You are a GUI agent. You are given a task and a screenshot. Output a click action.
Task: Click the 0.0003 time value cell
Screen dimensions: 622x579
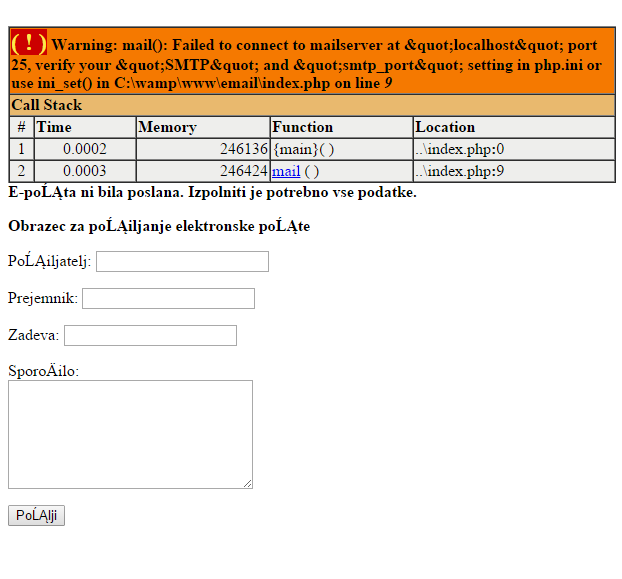pos(84,171)
